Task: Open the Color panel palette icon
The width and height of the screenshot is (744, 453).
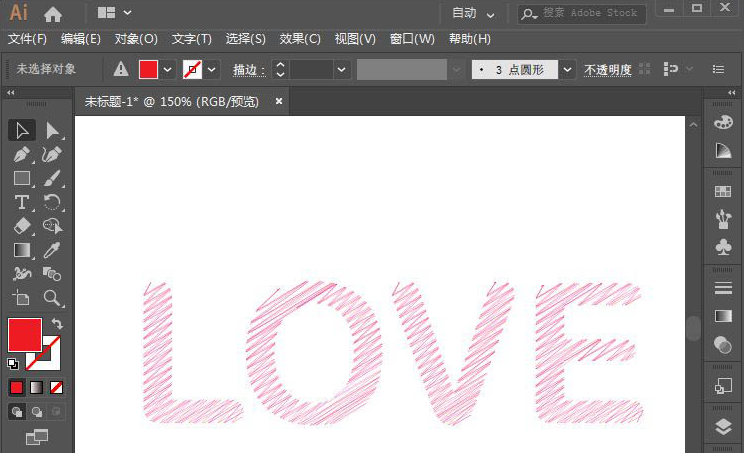Action: [723, 122]
